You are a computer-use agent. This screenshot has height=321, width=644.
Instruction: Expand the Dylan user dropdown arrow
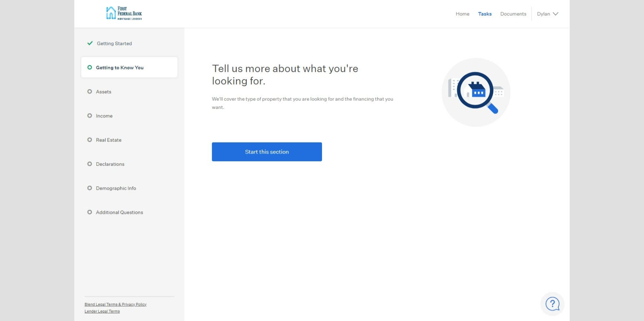click(x=555, y=14)
